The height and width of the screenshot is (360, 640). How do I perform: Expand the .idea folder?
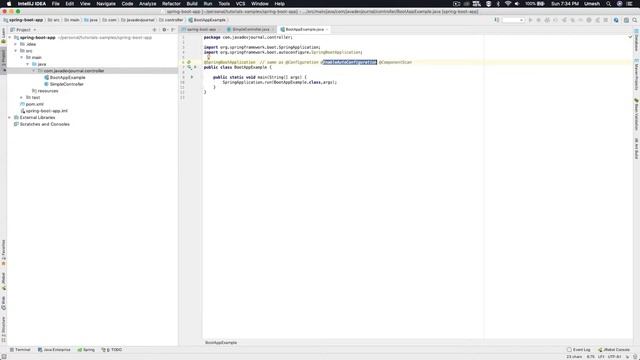(16, 44)
